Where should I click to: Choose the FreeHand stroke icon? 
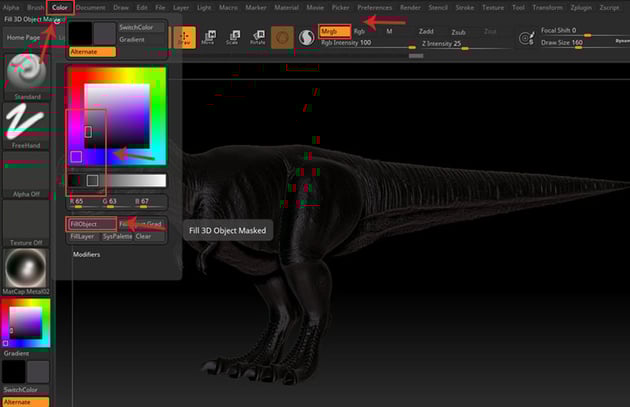pos(27,124)
